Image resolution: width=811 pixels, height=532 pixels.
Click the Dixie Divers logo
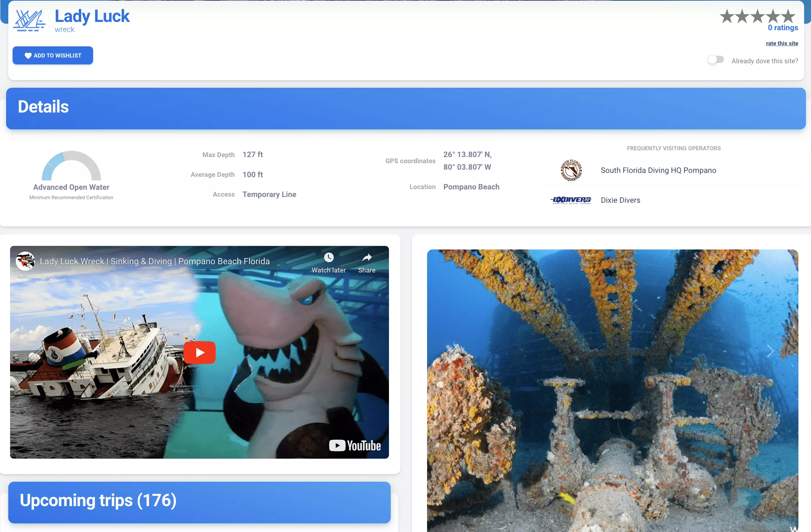(571, 200)
